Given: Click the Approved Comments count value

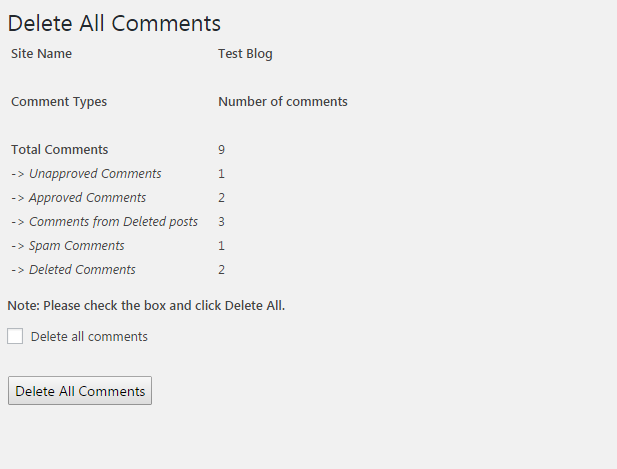Looking at the screenshot, I should (x=222, y=198).
